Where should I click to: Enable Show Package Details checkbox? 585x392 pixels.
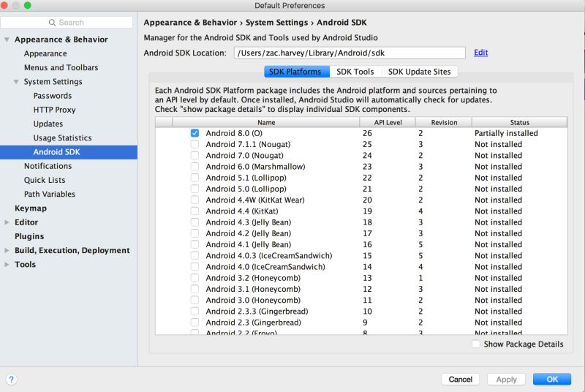[476, 344]
